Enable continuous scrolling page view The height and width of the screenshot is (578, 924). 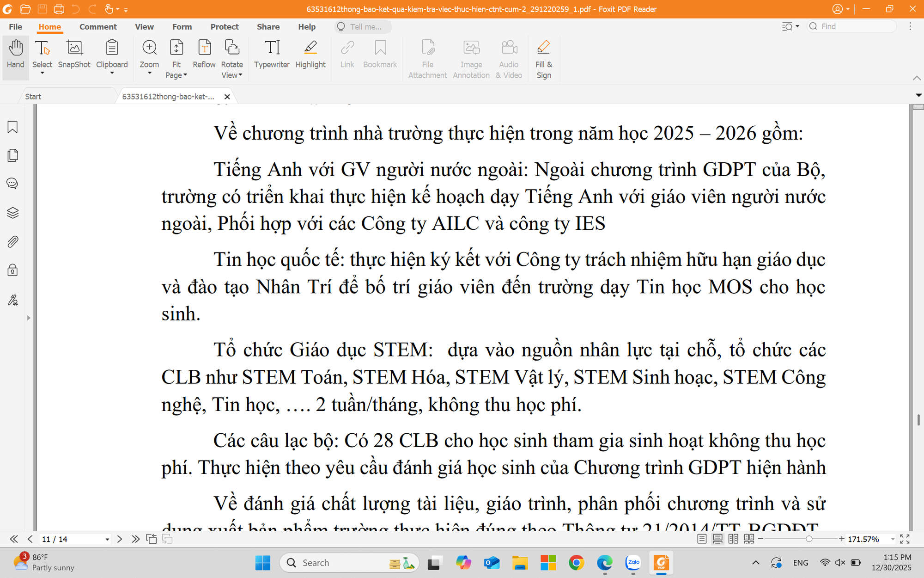pyautogui.click(x=717, y=539)
